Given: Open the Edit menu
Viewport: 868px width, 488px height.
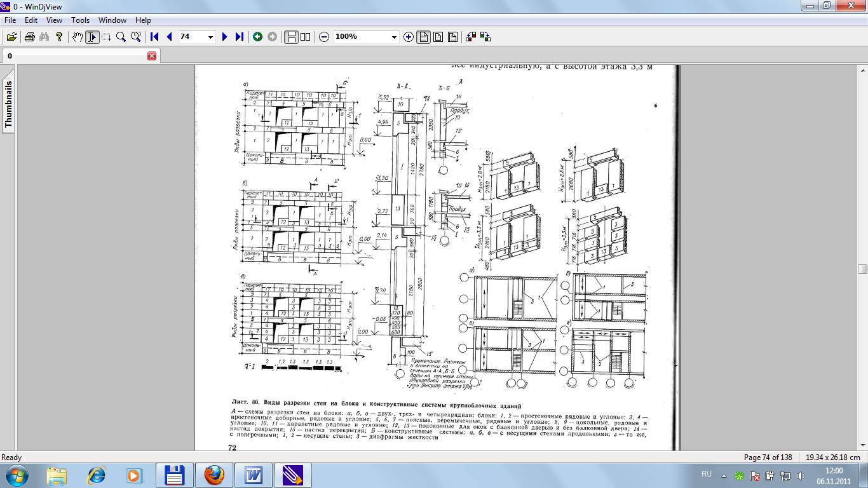Looking at the screenshot, I should click(31, 20).
